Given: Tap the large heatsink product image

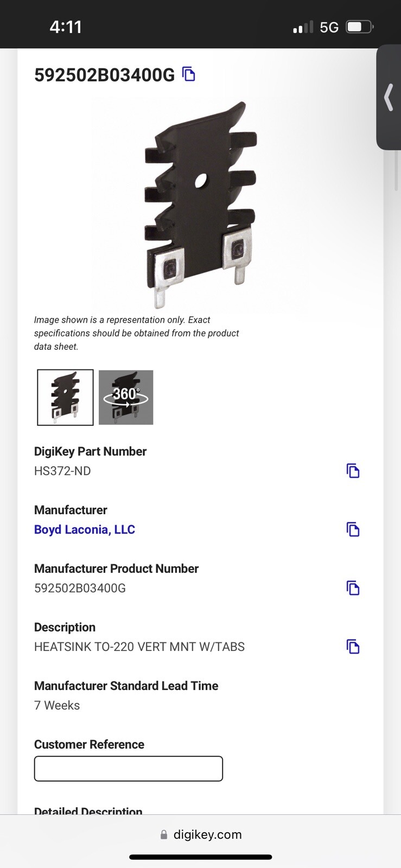Looking at the screenshot, I should pos(200,205).
